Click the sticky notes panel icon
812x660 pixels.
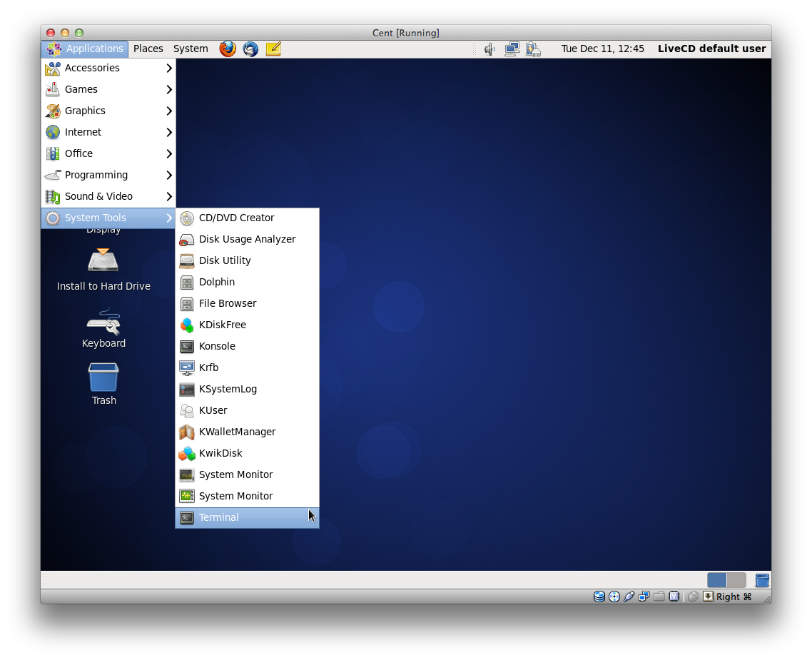pos(273,49)
